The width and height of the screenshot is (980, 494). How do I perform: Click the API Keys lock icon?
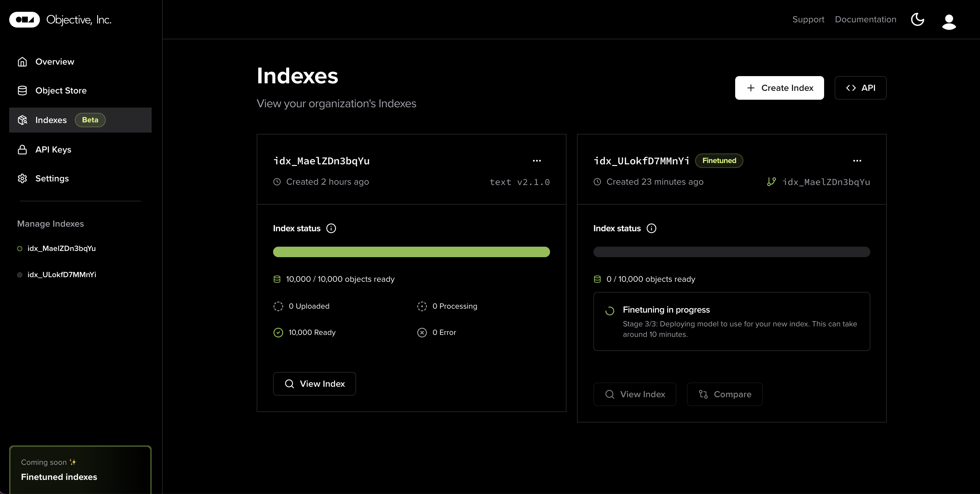pyautogui.click(x=22, y=150)
